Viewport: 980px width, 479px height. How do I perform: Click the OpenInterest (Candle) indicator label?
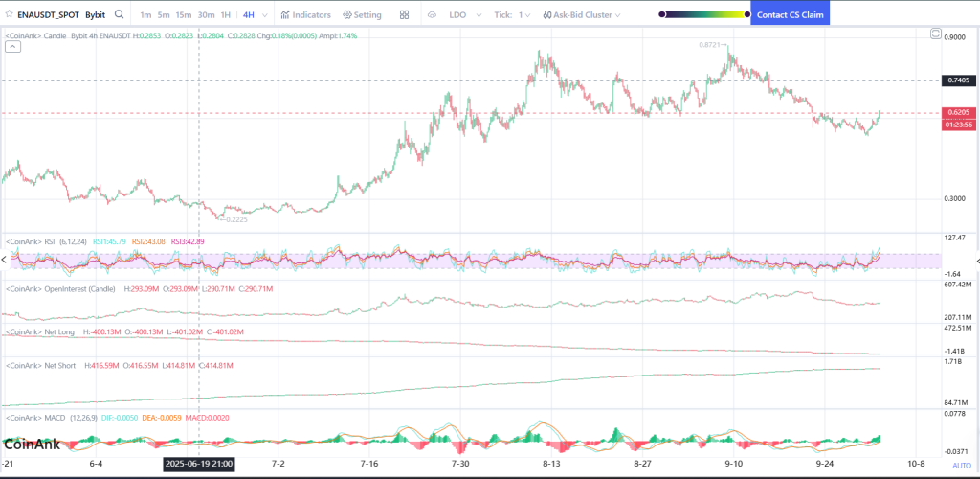pos(60,289)
